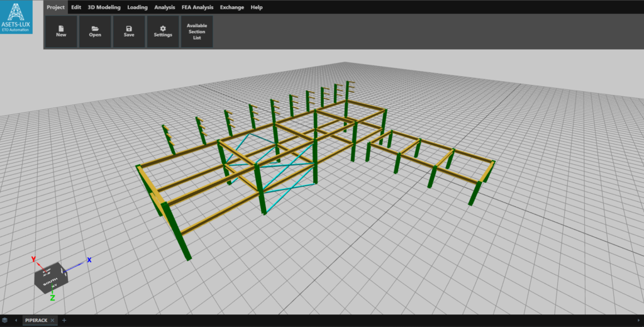Open the FEA Analysis menu
Image resolution: width=644 pixels, height=327 pixels.
[x=197, y=7]
